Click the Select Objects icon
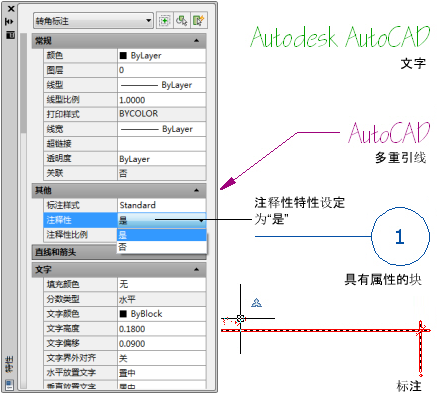This screenshot has height=393, width=439. [x=182, y=21]
